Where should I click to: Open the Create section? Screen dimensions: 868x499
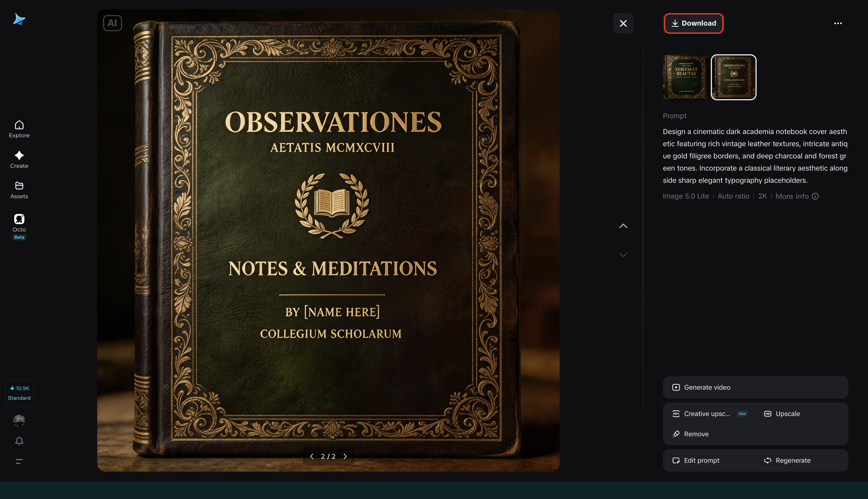(19, 160)
